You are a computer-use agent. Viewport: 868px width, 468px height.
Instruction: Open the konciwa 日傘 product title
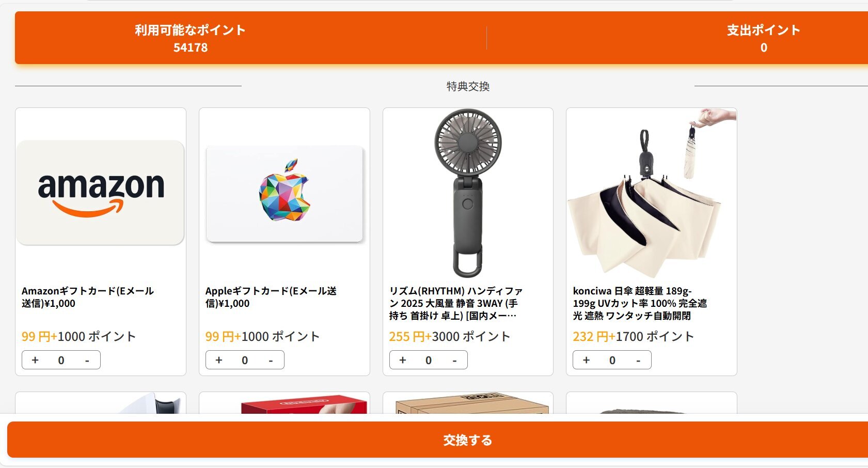[x=640, y=303]
